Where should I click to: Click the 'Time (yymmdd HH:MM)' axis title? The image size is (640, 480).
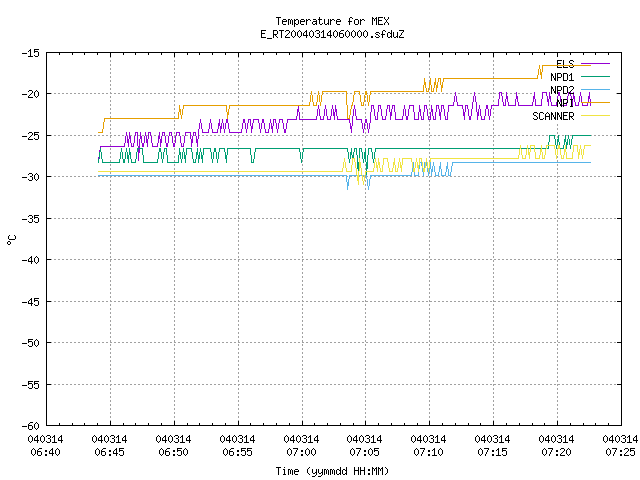tap(332, 471)
